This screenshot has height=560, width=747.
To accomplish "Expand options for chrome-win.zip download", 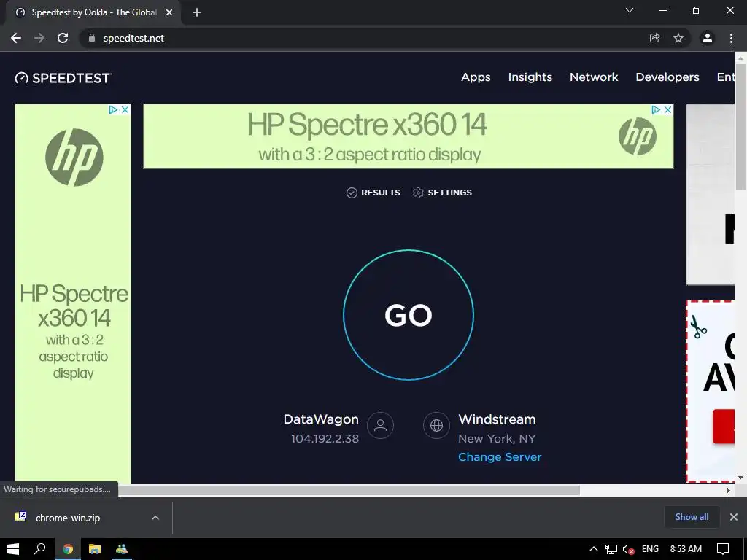I will pyautogui.click(x=155, y=518).
